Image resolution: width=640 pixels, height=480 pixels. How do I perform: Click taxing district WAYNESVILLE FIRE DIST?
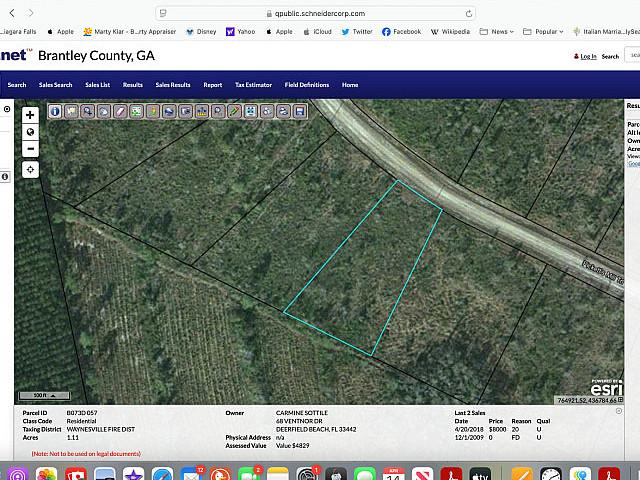pos(101,429)
